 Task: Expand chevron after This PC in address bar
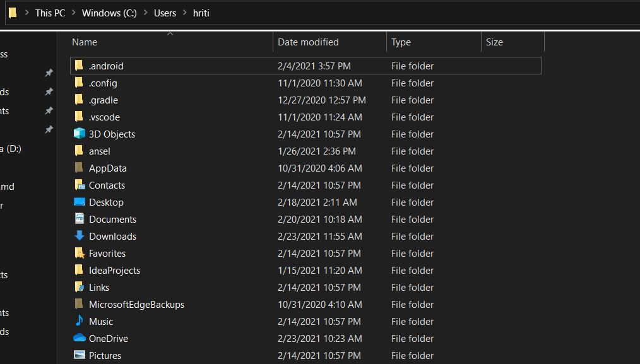[73, 13]
